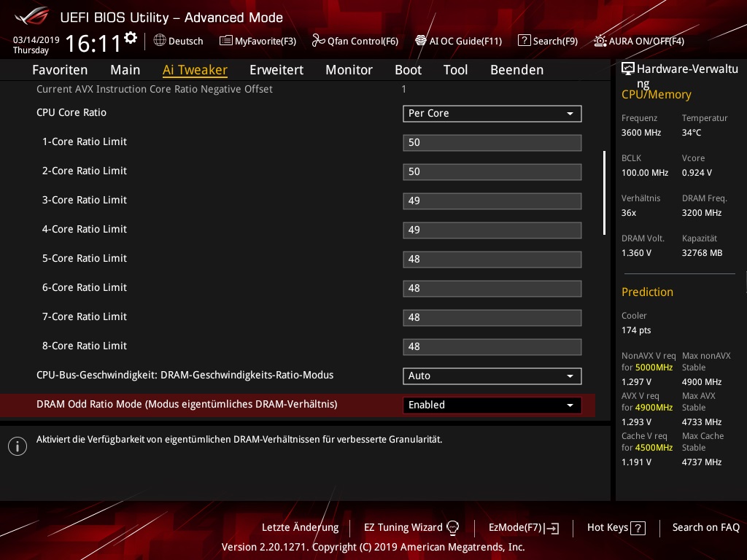This screenshot has width=747, height=560.
Task: Switch to the Favoriten tab
Action: [x=60, y=70]
